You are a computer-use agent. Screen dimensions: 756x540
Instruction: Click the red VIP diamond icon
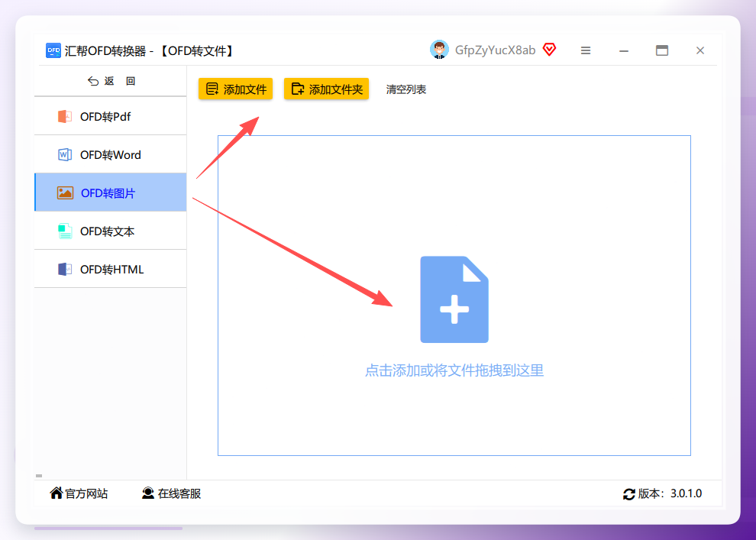click(x=549, y=49)
